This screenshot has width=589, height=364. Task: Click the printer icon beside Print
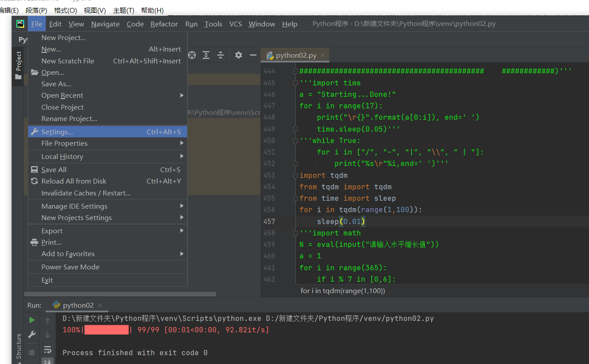click(x=34, y=242)
